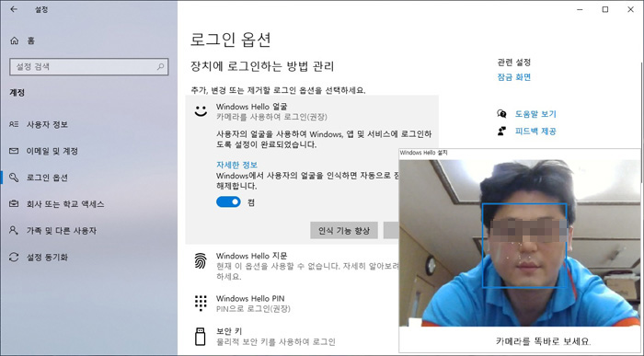Click the 인식 기능 향상 button

[344, 231]
